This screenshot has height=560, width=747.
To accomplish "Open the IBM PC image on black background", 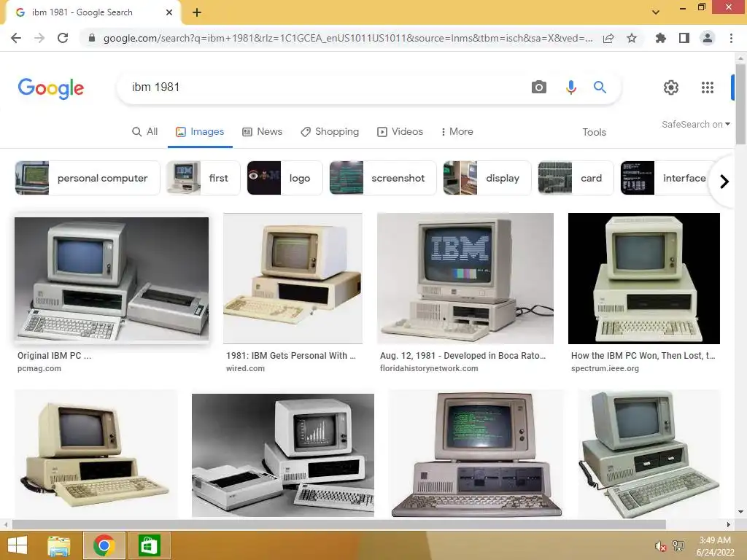I will point(643,278).
